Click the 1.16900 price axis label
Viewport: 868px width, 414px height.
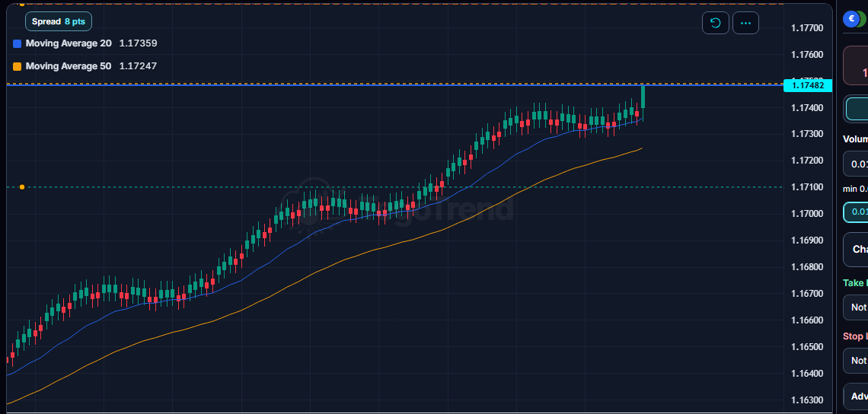coord(808,240)
